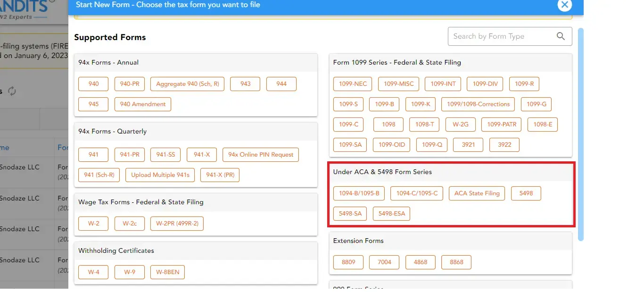Choose the 940-PR form
Image resolution: width=644 pixels, height=292 pixels.
coord(130,84)
